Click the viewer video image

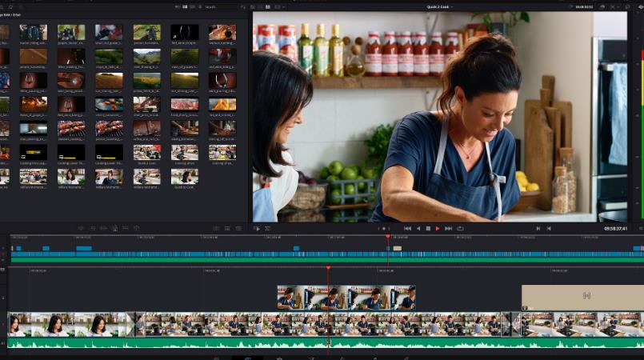click(x=440, y=117)
